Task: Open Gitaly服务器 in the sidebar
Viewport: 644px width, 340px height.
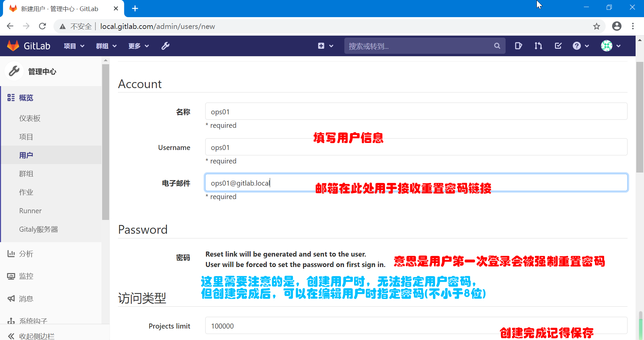Action: [39, 229]
